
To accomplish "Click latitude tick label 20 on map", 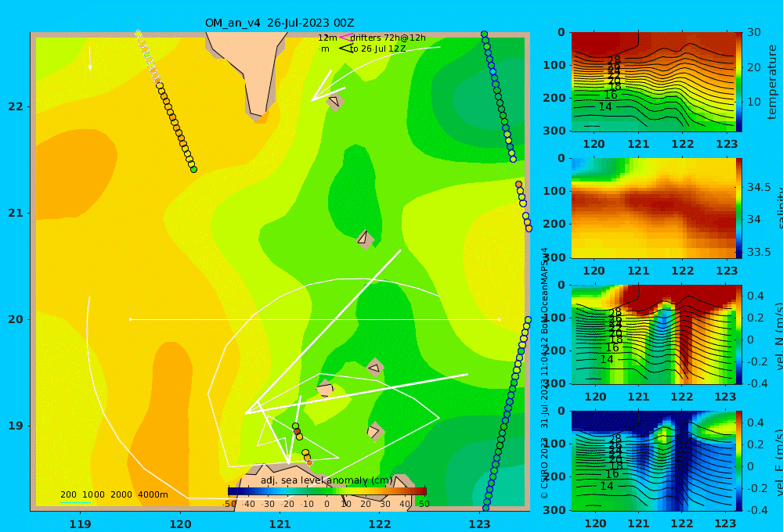I will click(x=16, y=319).
